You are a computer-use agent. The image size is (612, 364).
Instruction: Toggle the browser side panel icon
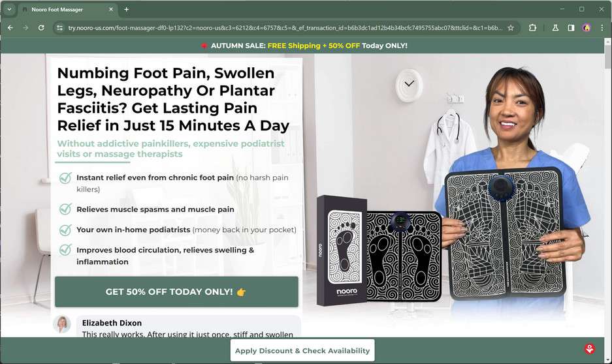click(x=571, y=27)
